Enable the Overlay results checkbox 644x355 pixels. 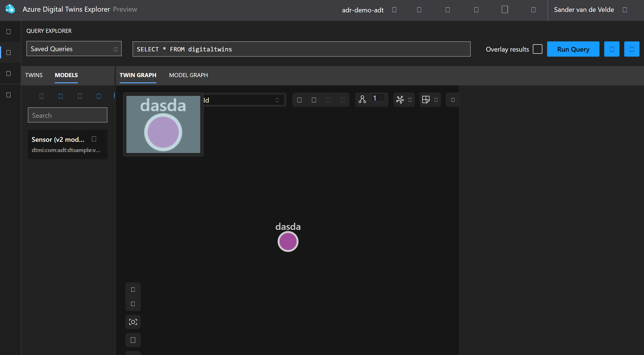[538, 49]
